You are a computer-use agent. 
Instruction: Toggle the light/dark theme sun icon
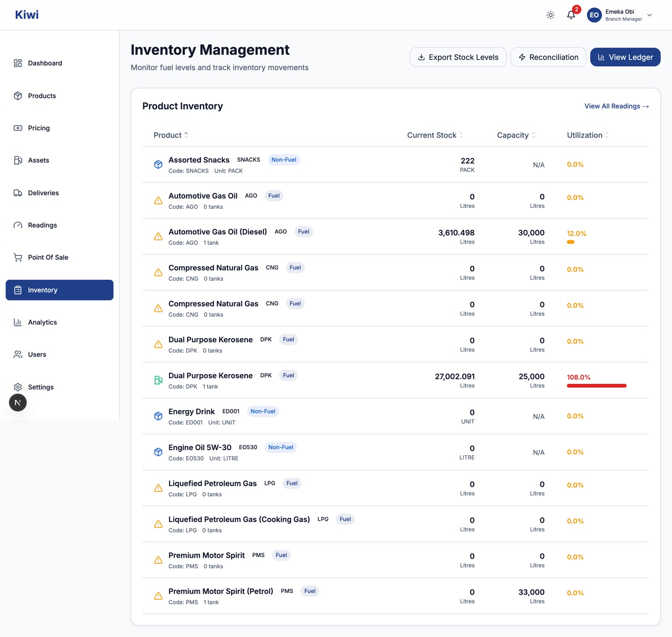[x=551, y=15]
